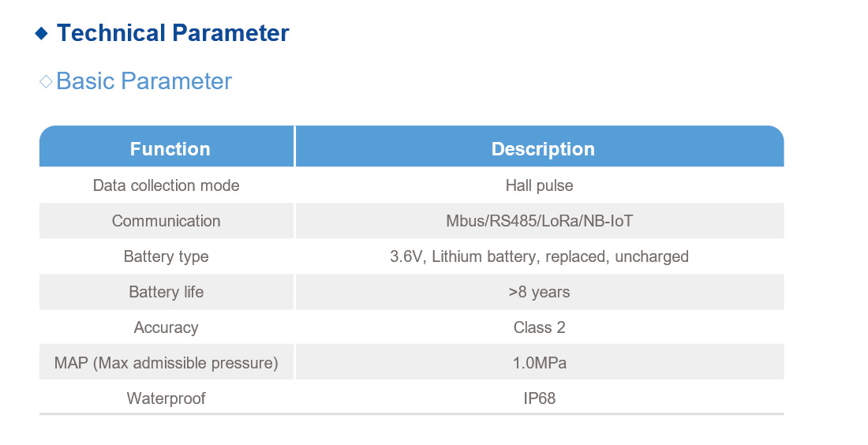
Task: Click the 3.6V Lithium battery description
Action: pyautogui.click(x=539, y=256)
